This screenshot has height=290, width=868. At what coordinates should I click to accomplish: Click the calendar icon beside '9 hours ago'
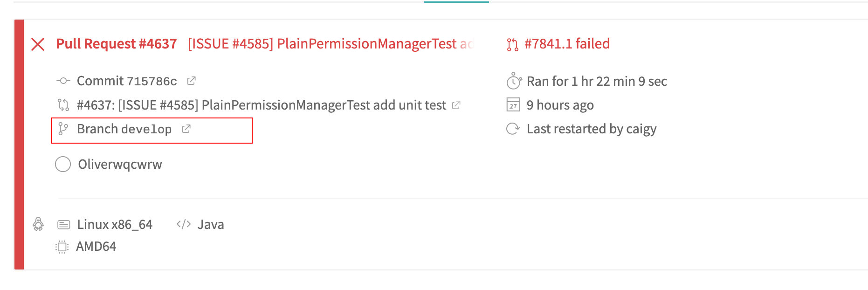[513, 105]
